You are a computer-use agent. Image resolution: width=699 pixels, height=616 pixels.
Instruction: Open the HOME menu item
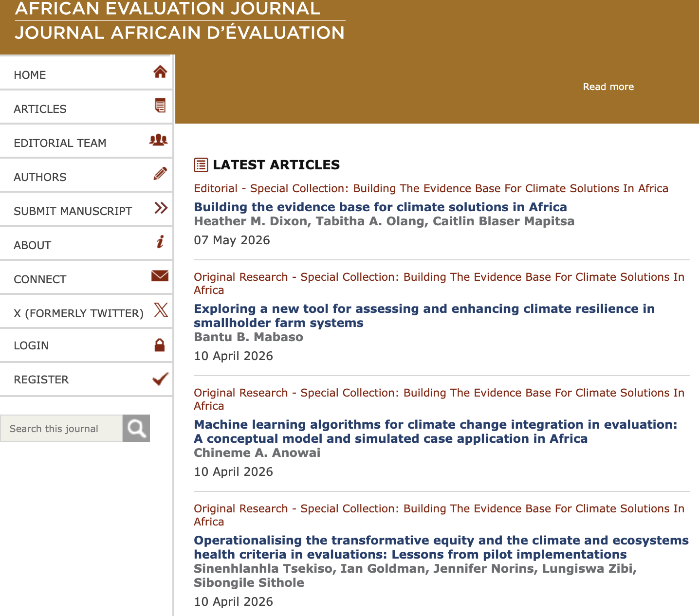pyautogui.click(x=86, y=74)
